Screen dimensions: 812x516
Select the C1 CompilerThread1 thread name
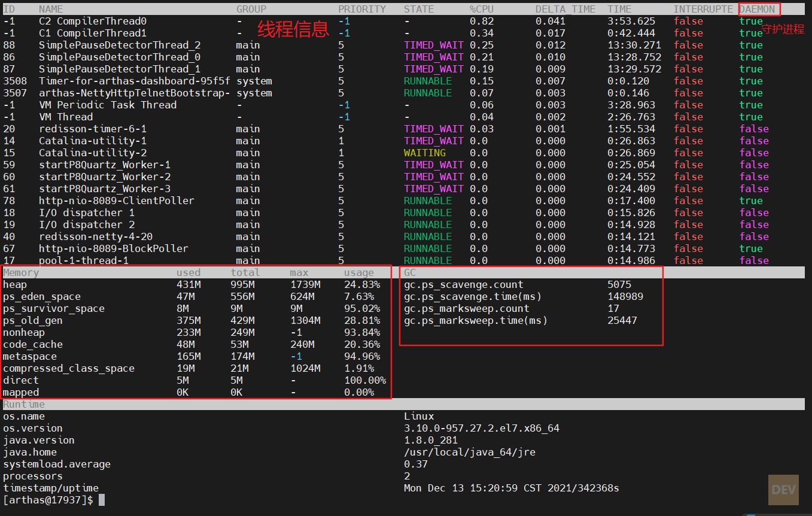(x=93, y=33)
